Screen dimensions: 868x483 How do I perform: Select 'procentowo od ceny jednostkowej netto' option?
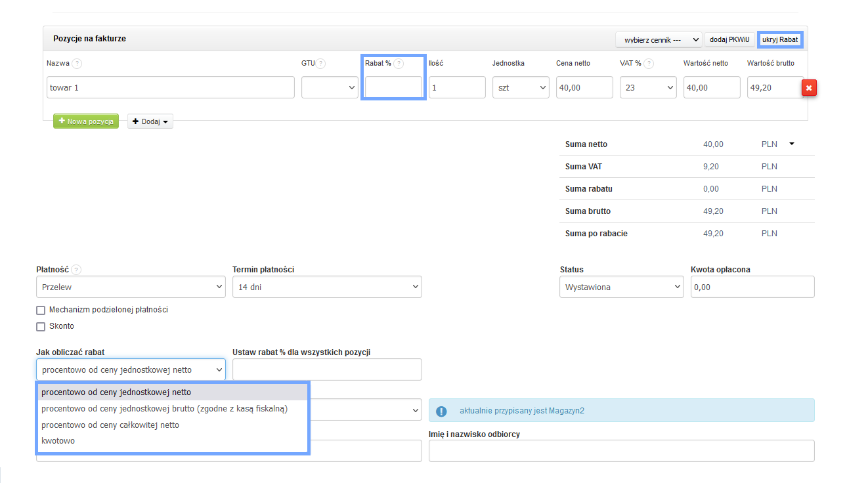pyautogui.click(x=172, y=392)
